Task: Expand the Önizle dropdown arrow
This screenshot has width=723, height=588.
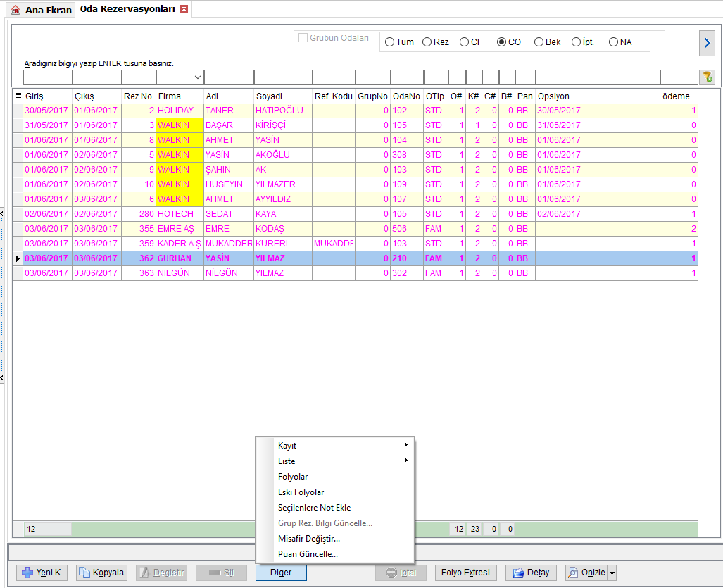Action: point(612,573)
